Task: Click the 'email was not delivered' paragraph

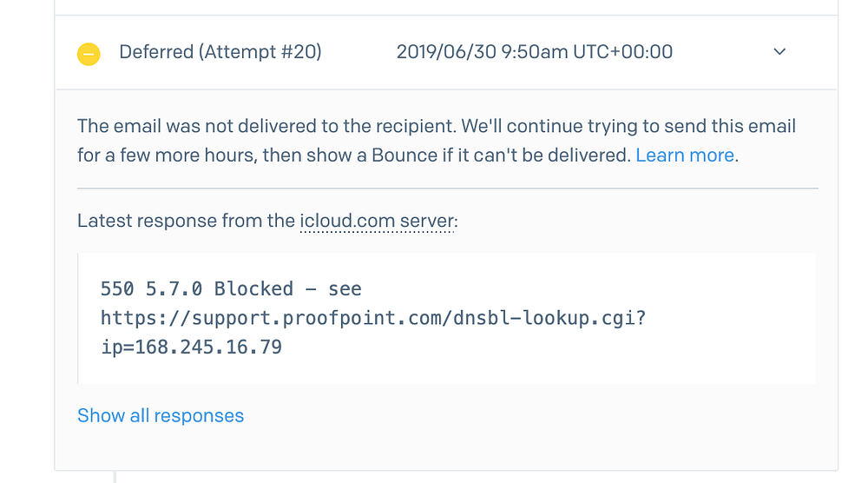Action: (x=347, y=127)
